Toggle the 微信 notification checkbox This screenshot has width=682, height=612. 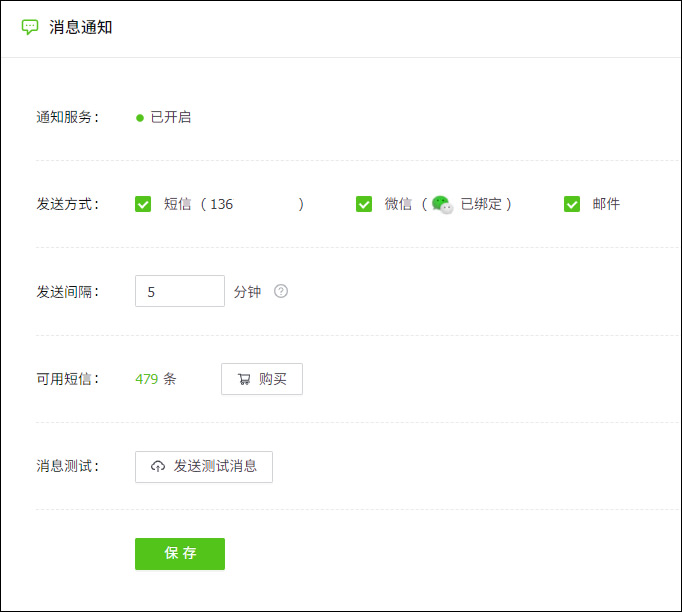click(364, 204)
